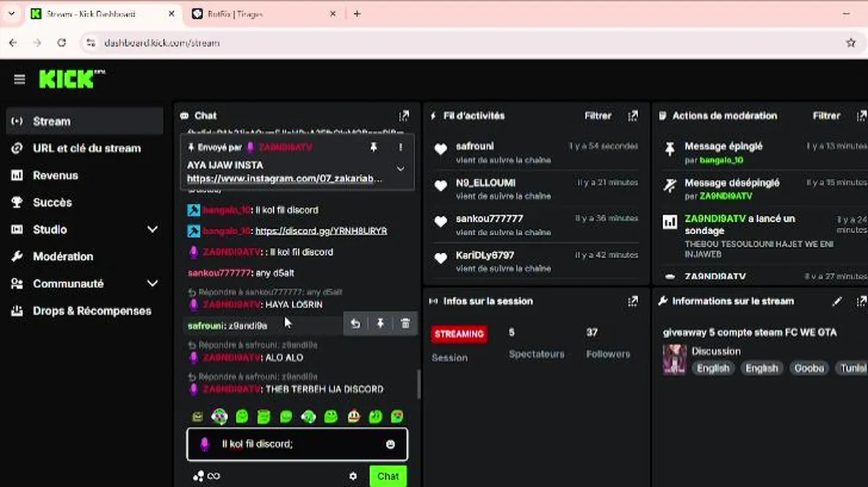
Task: Send message with the green Chat button
Action: pyautogui.click(x=388, y=476)
